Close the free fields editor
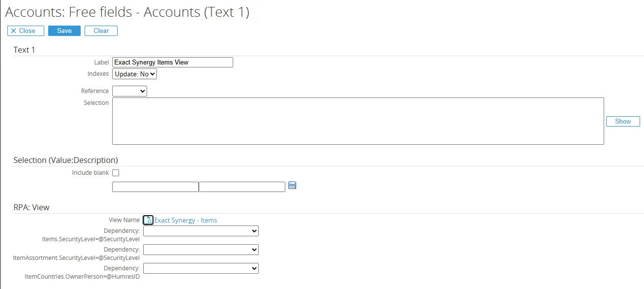The width and height of the screenshot is (644, 289). click(25, 31)
